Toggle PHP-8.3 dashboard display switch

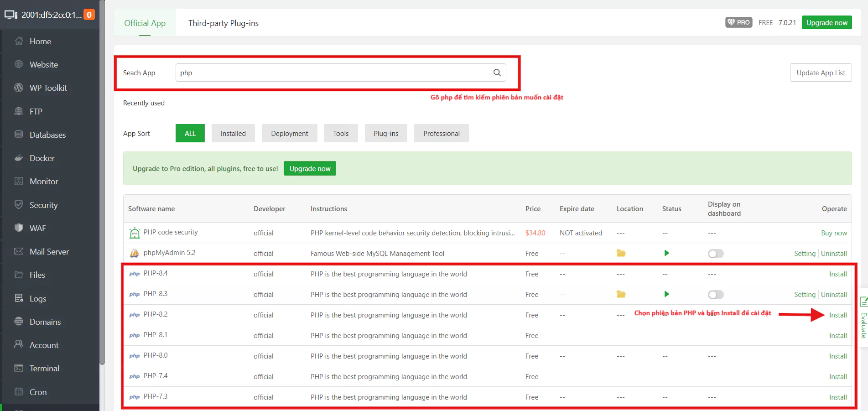(716, 295)
